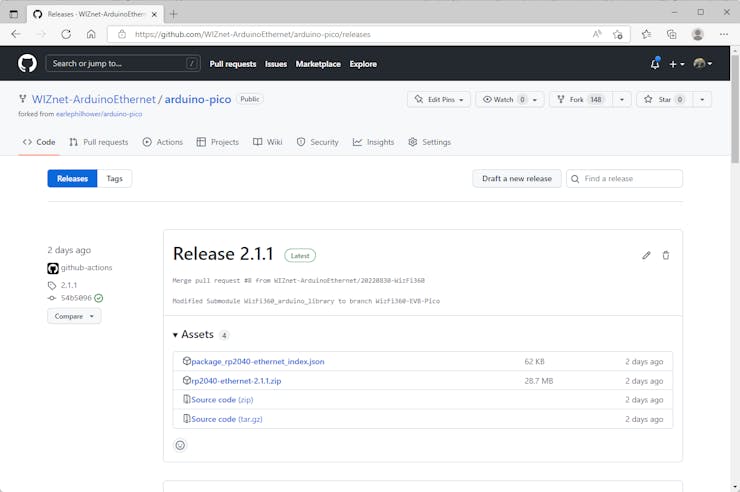The width and height of the screenshot is (740, 492).
Task: Download Source code (zip)
Action: [222, 400]
